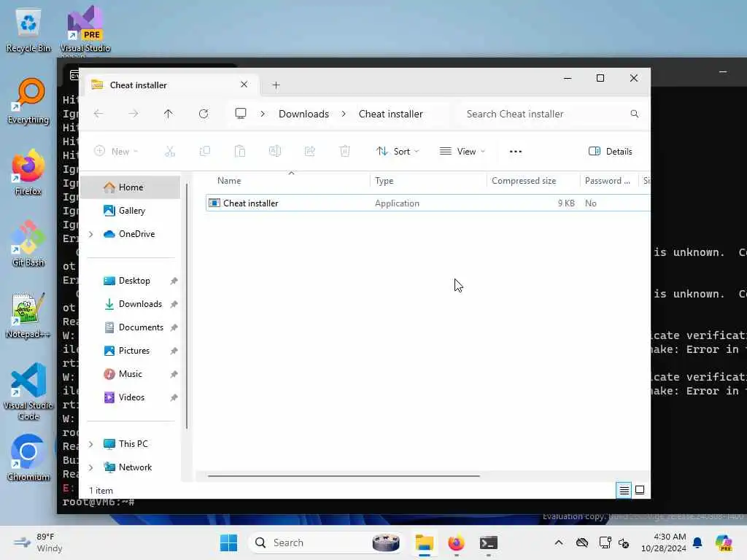Open pinned Videos folder in sidebar

131,397
